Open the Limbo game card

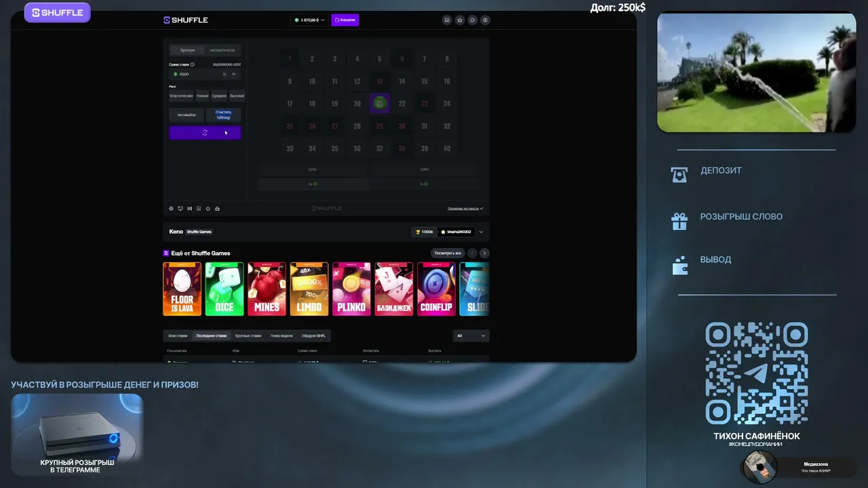coord(309,289)
